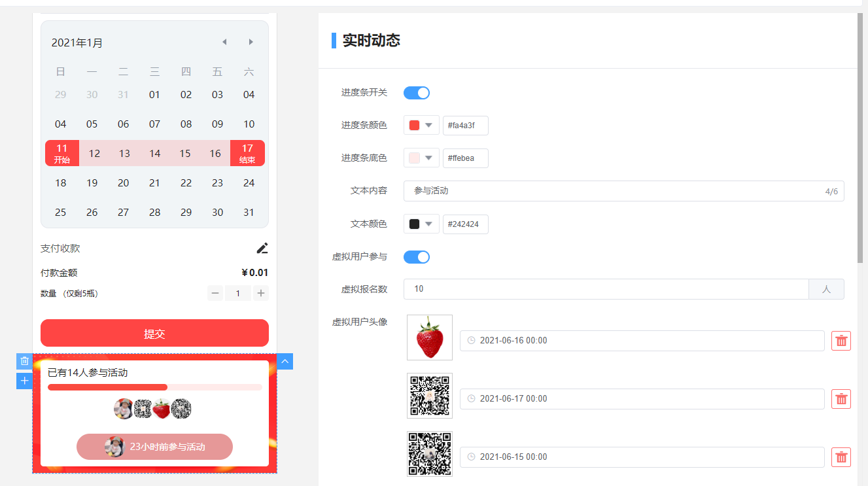Click the QR code thumbnail for 2021-06-15

430,454
